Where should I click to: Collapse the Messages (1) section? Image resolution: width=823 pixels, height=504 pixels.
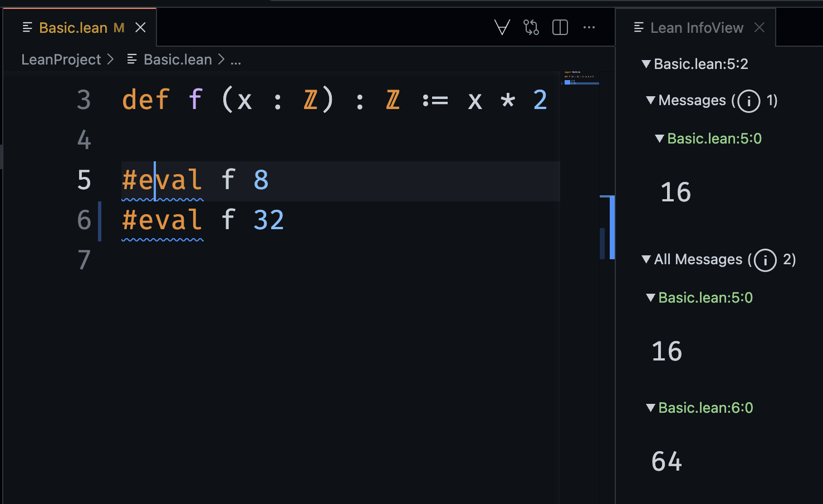tap(650, 101)
